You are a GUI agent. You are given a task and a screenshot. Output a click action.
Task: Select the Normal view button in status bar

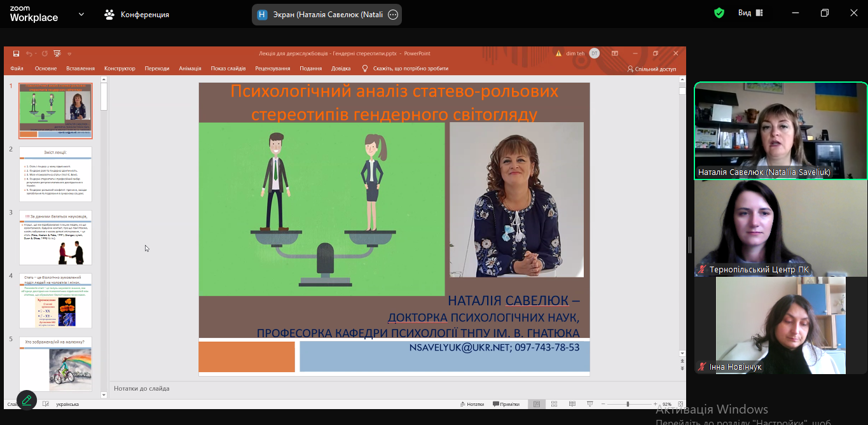coord(537,404)
